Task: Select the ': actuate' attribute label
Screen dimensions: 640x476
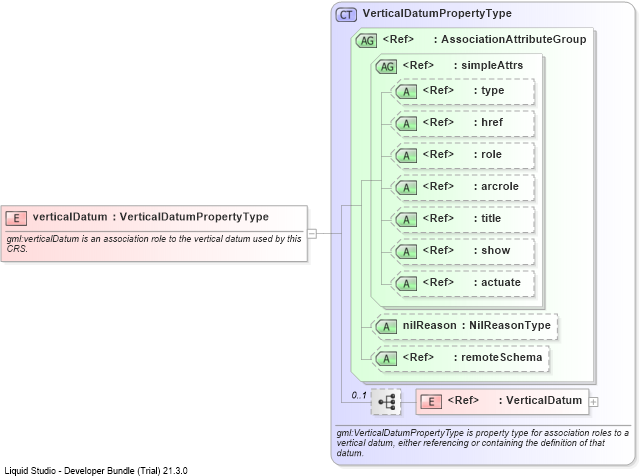Action: 497,282
